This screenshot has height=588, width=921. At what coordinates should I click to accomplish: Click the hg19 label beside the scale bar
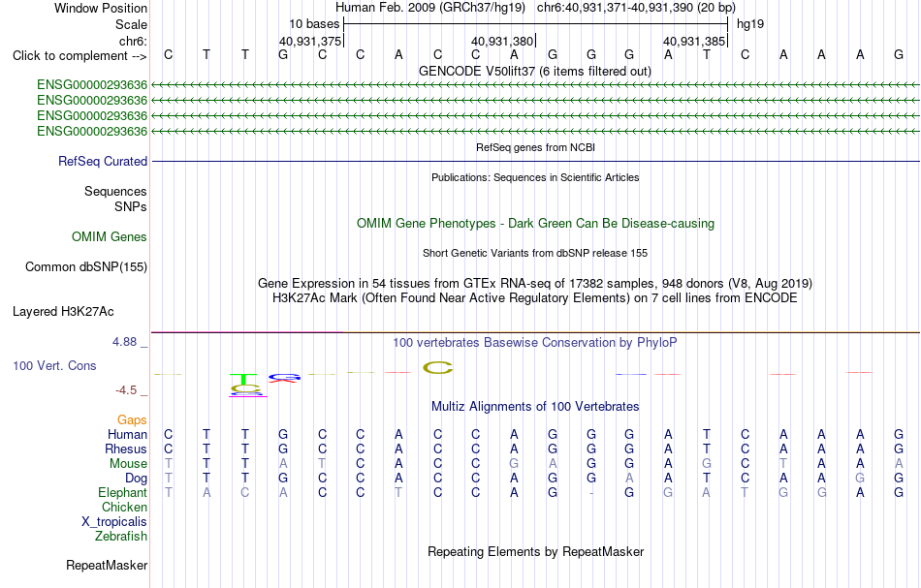pyautogui.click(x=750, y=24)
